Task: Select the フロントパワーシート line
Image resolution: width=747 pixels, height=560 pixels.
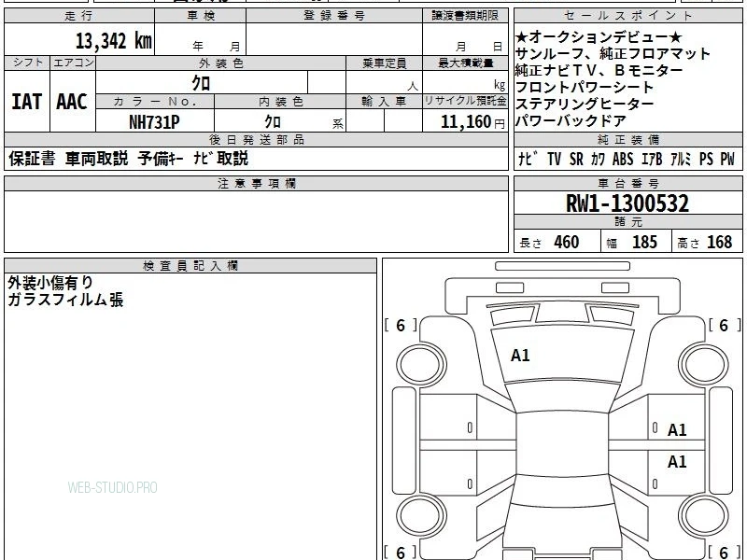Action: pos(585,87)
